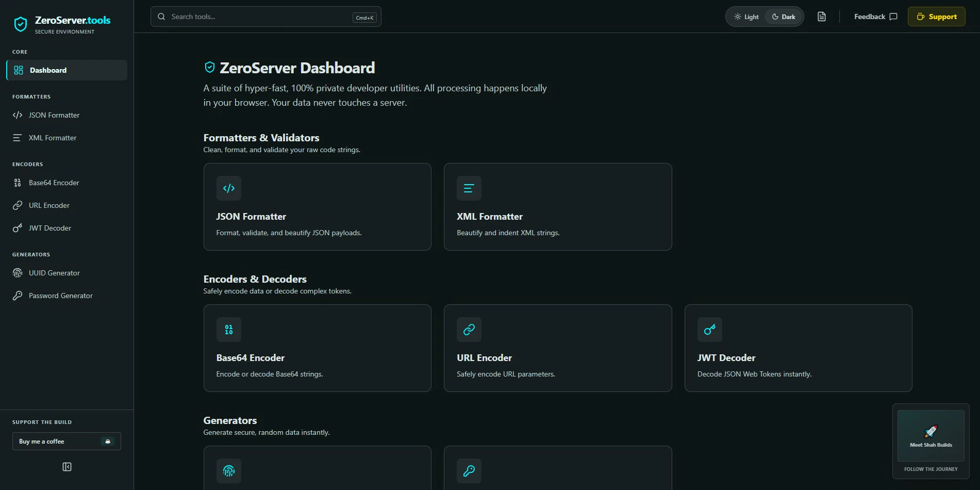Open UUID Generator from sidebar menu
The height and width of the screenshot is (490, 980).
(x=67, y=273)
